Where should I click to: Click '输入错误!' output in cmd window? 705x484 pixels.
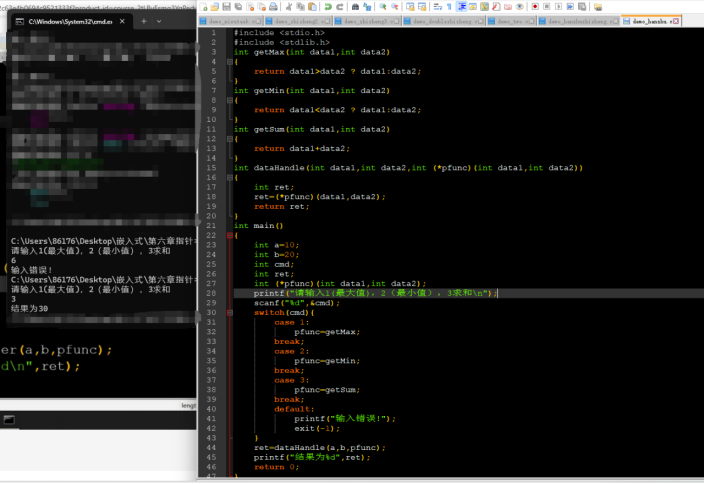coord(31,270)
